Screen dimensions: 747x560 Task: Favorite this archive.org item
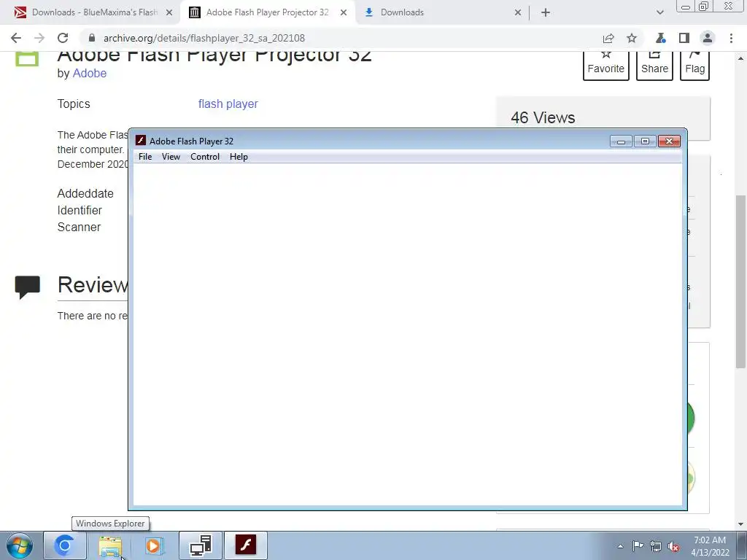click(606, 65)
